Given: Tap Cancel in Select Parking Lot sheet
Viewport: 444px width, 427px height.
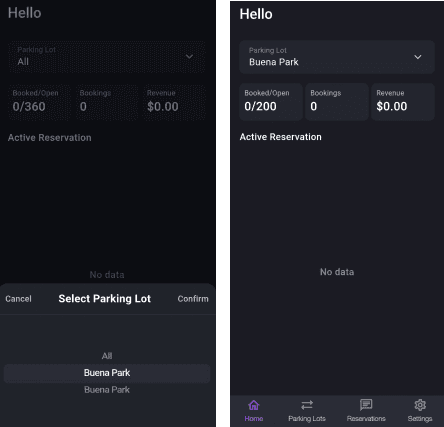Looking at the screenshot, I should point(18,299).
